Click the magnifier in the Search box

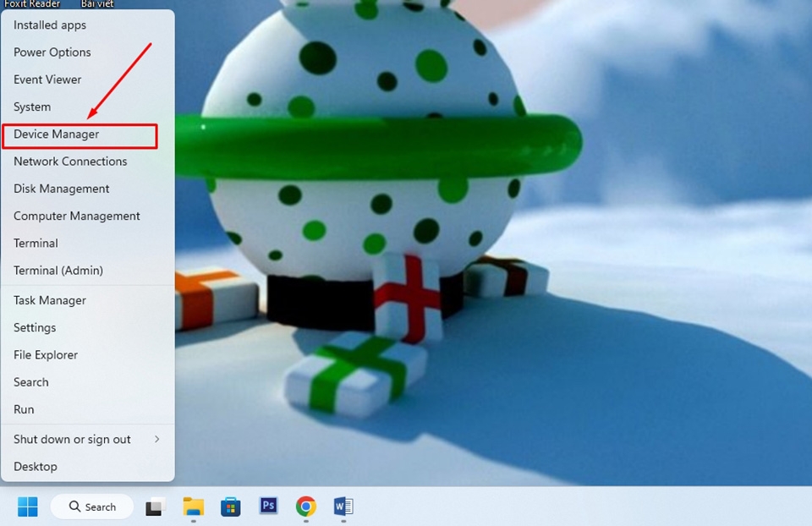pyautogui.click(x=72, y=506)
